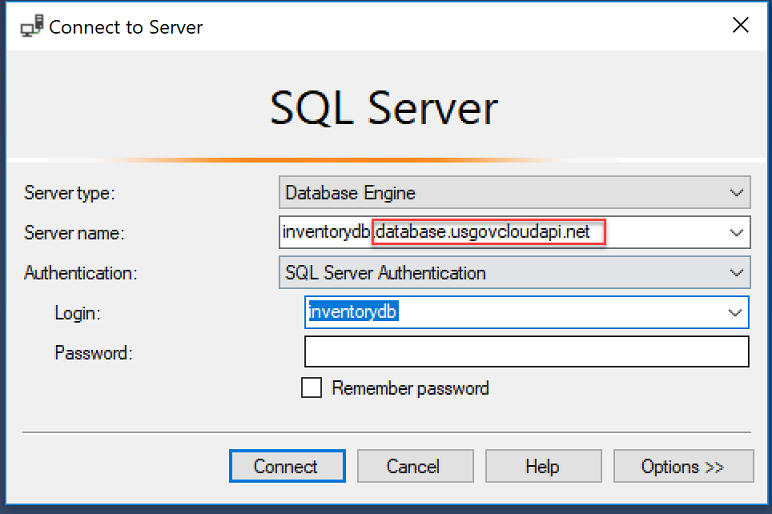Click the Authentication label text
Screen dimensions: 772x514
click(80, 272)
